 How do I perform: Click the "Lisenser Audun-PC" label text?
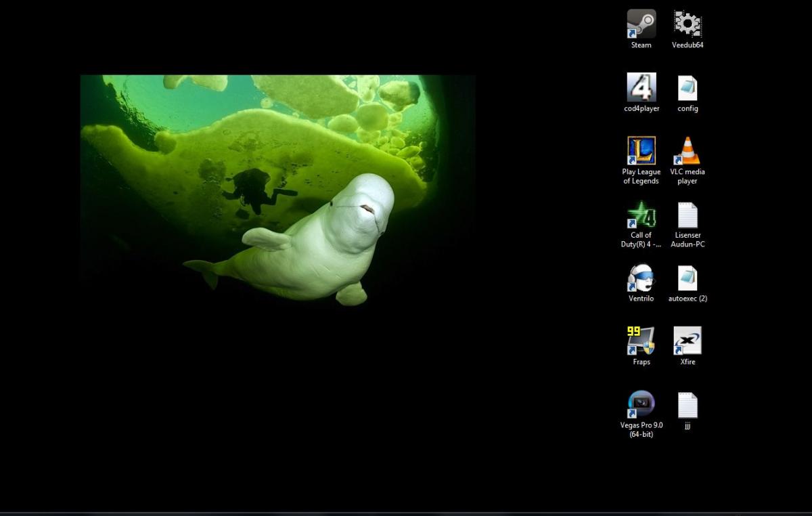pyautogui.click(x=687, y=240)
